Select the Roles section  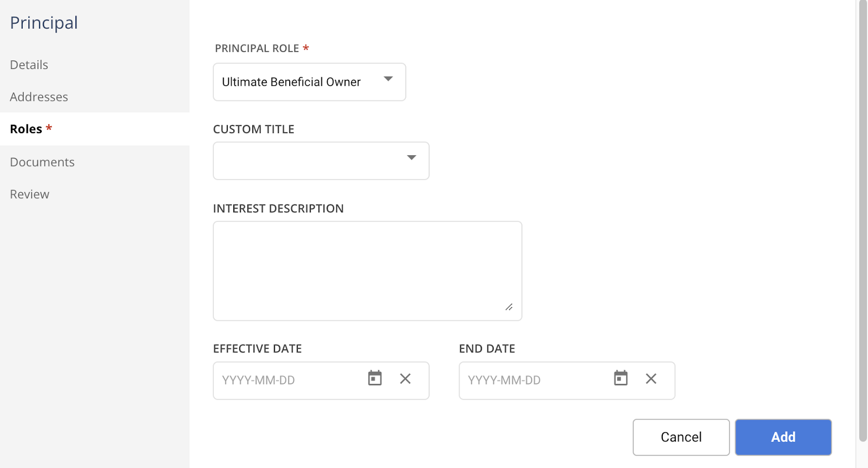[26, 129]
